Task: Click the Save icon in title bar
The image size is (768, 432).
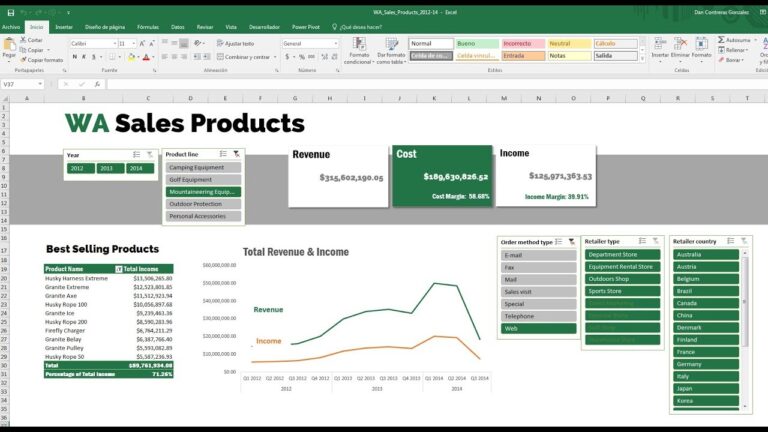Action: pyautogui.click(x=11, y=12)
